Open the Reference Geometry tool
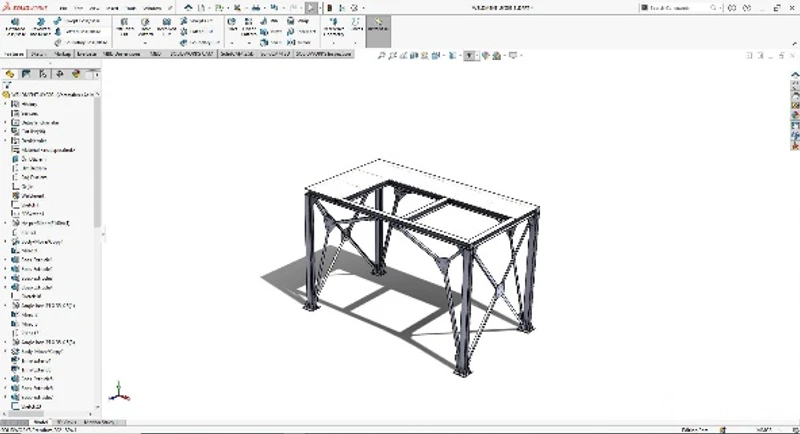Screen dimensions: 800x434 334,27
